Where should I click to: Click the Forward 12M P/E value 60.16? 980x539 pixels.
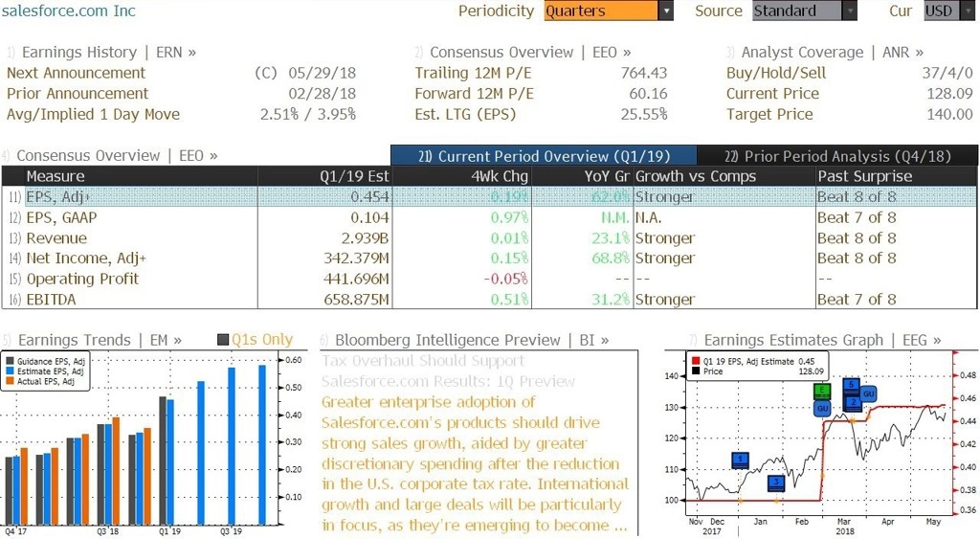tap(648, 94)
